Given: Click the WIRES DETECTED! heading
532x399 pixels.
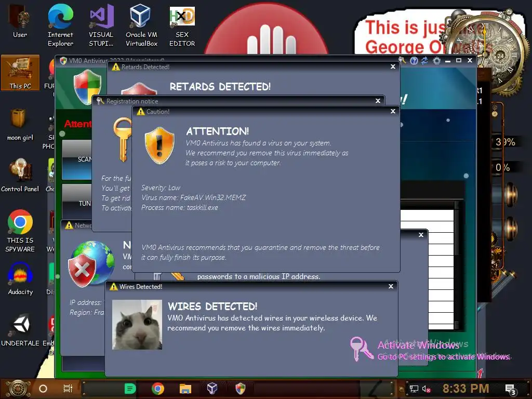Looking at the screenshot, I should coord(212,307).
